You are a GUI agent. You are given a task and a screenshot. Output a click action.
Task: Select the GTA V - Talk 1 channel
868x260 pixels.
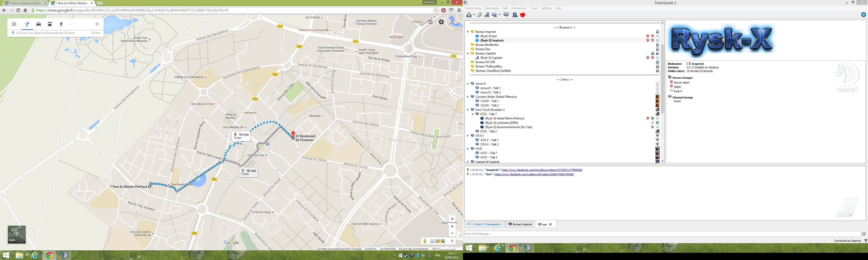click(x=489, y=140)
